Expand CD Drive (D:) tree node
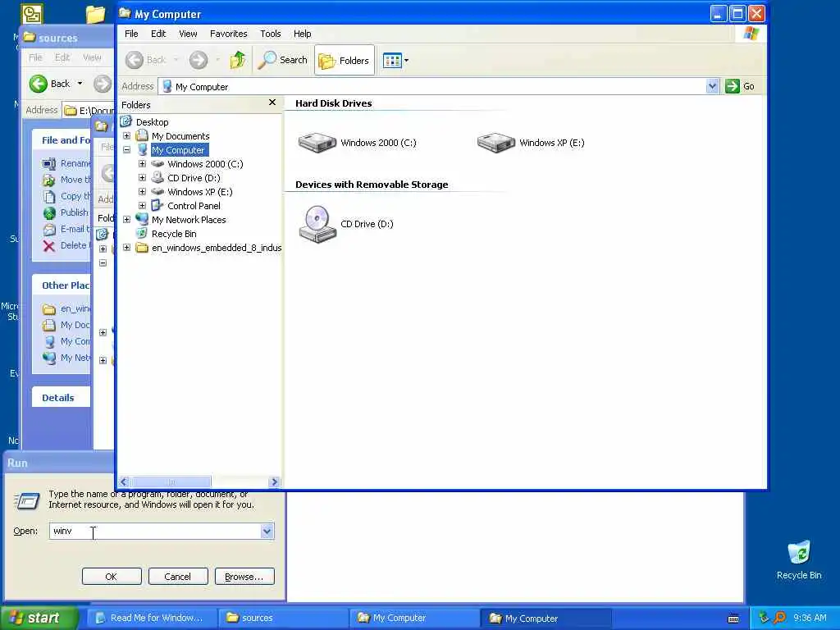 pyautogui.click(x=143, y=178)
